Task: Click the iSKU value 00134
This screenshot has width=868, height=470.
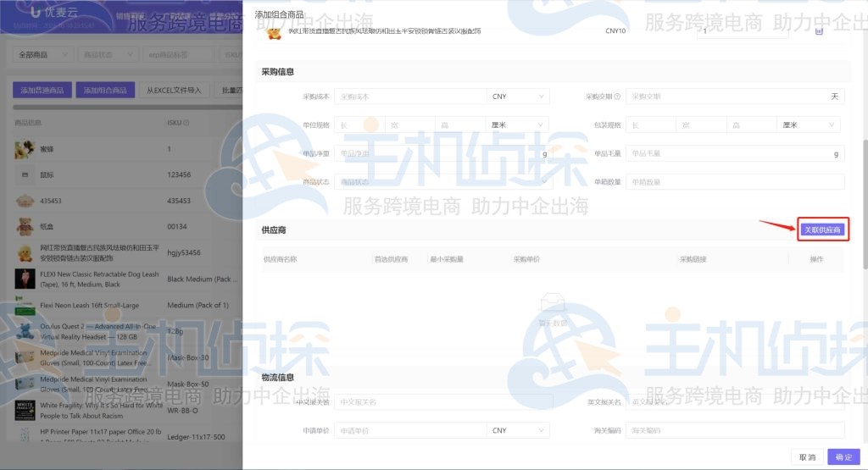Action: tap(177, 227)
